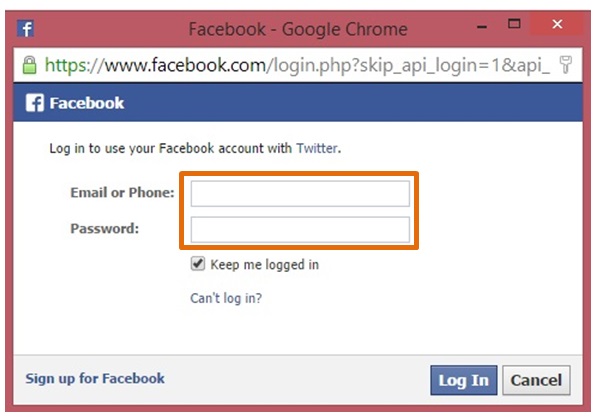
Task: Click the Password label text
Action: [x=105, y=229]
